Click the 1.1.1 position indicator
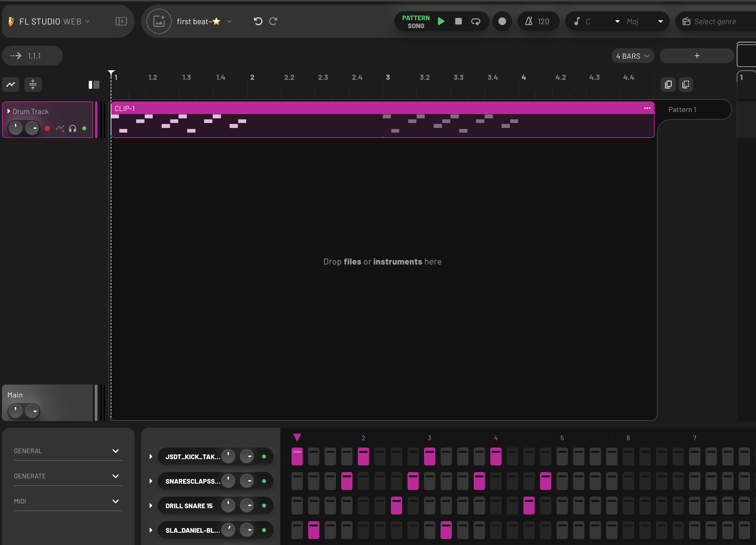Image resolution: width=756 pixels, height=545 pixels. 32,56
